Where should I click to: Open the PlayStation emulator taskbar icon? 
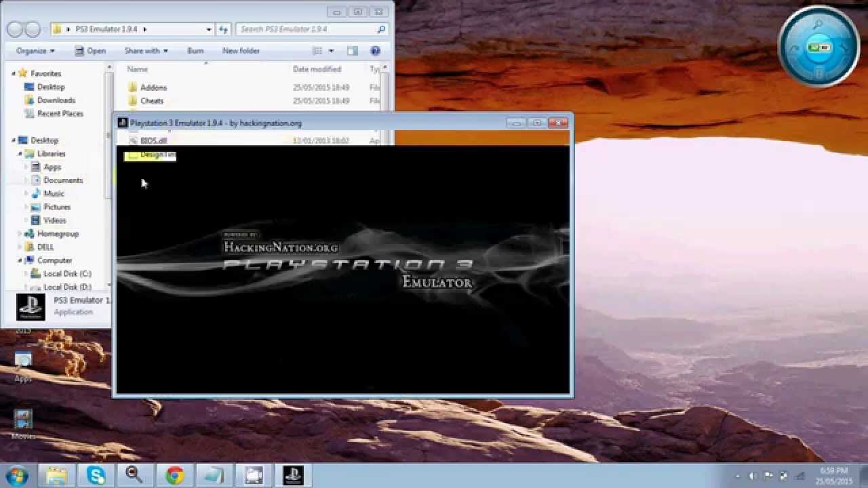coord(293,475)
